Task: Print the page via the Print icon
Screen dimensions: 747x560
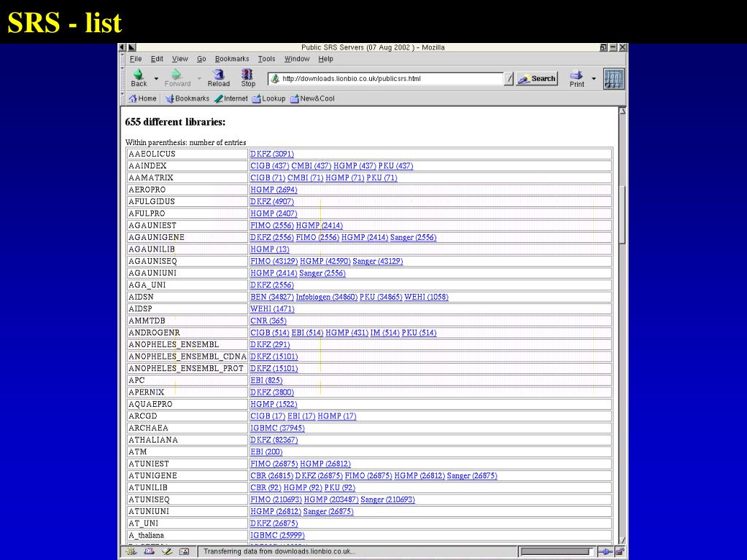Action: click(x=576, y=78)
